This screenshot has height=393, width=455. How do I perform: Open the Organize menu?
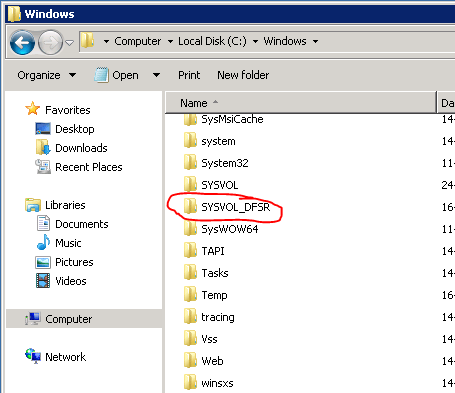[47, 75]
